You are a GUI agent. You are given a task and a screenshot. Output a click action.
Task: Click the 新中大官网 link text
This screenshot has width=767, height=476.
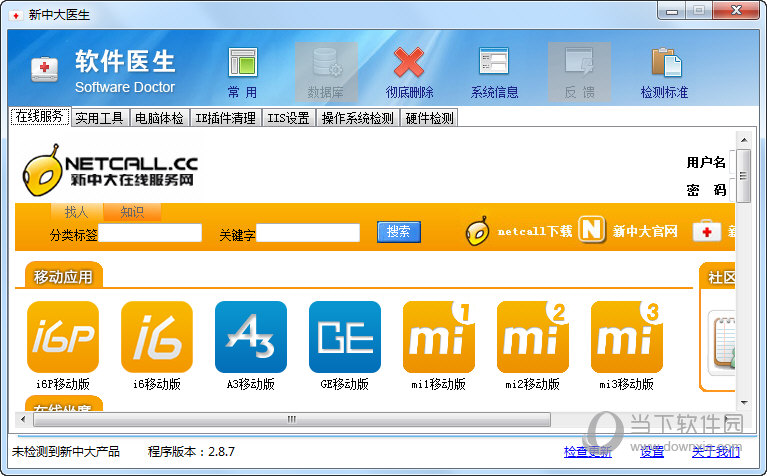pyautogui.click(x=645, y=231)
